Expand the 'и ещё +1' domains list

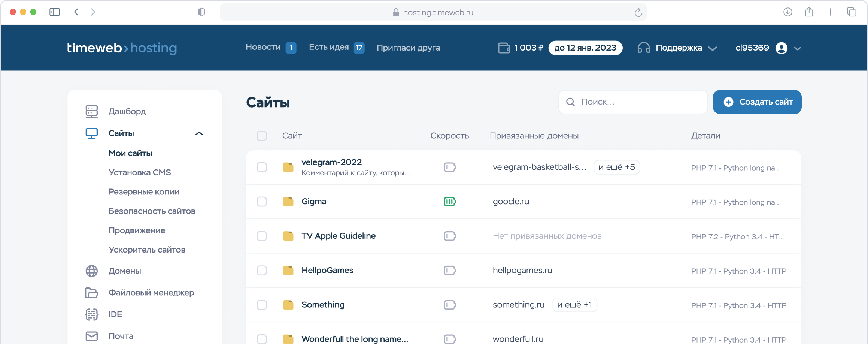(575, 305)
